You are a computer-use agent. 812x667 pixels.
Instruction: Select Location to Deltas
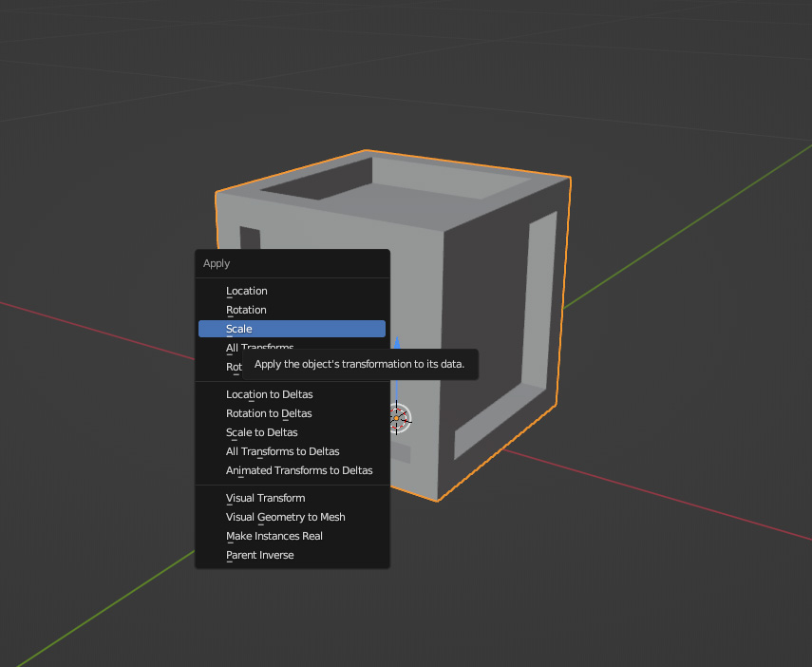point(292,394)
